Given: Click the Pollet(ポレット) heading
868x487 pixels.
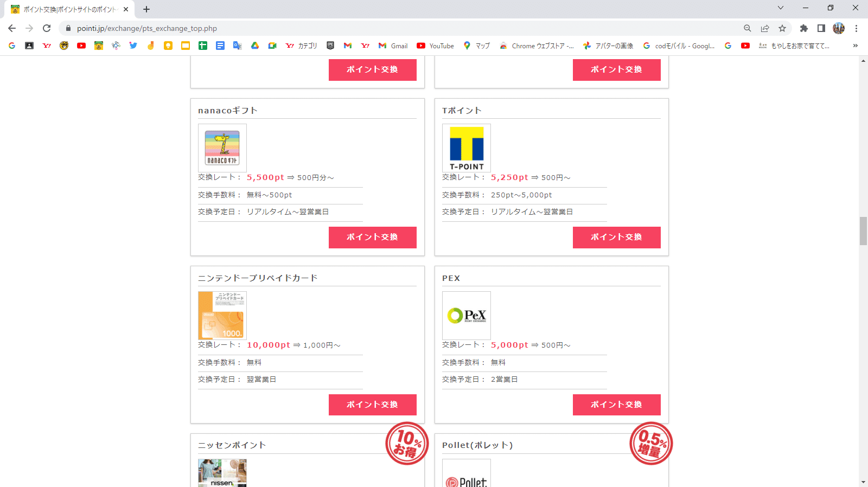Looking at the screenshot, I should point(477,445).
